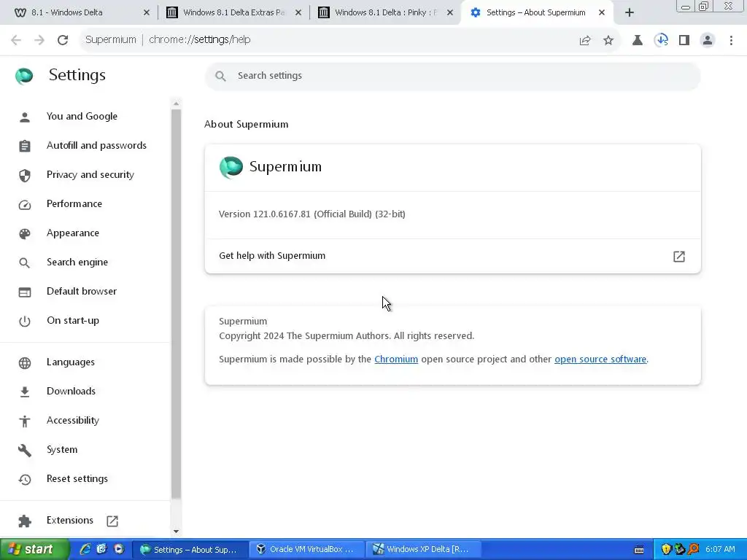Open the experiments flask icon
Image resolution: width=747 pixels, height=560 pixels.
tap(638, 41)
